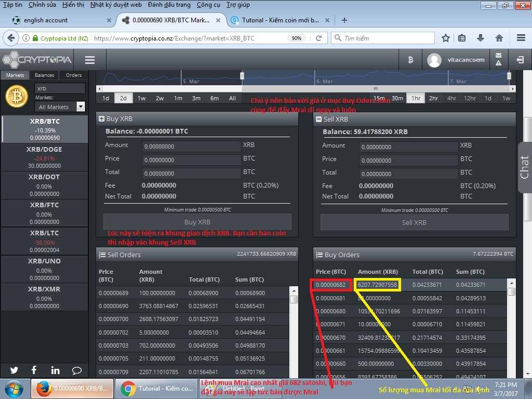This screenshot has width=532, height=399.
Task: Click sell order price 0.00000689
Action: 113,293
